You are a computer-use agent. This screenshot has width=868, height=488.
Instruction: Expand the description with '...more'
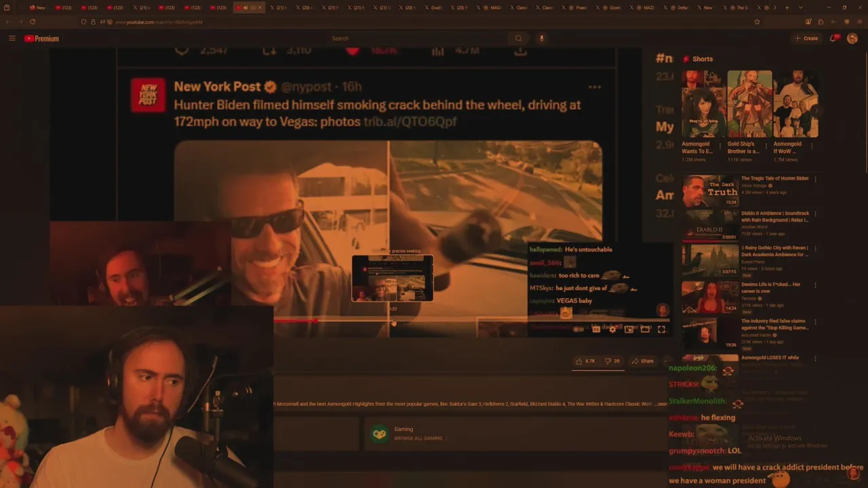pyautogui.click(x=661, y=404)
